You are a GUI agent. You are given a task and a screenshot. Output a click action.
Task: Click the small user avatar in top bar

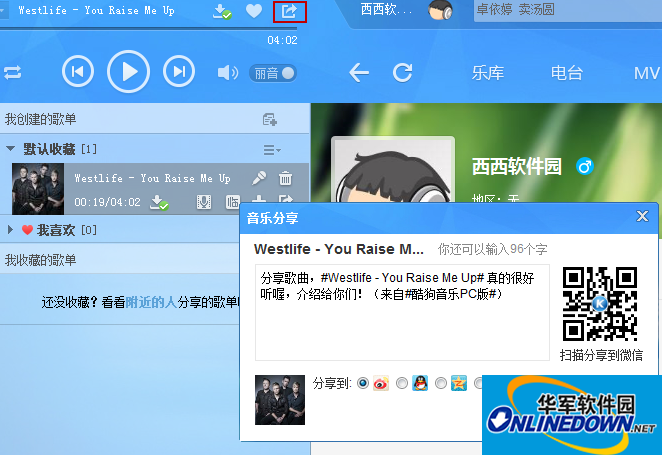click(440, 10)
